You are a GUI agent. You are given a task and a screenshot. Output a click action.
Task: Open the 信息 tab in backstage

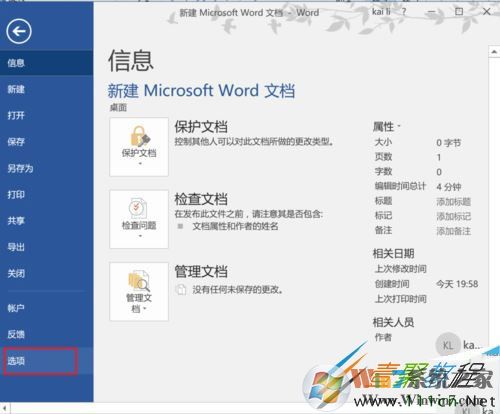(47, 63)
